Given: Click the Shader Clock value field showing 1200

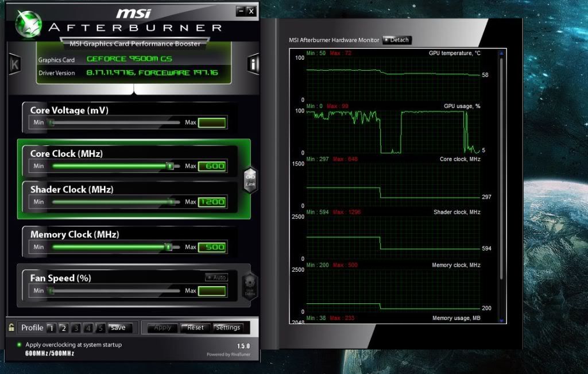Looking at the screenshot, I should [x=212, y=202].
